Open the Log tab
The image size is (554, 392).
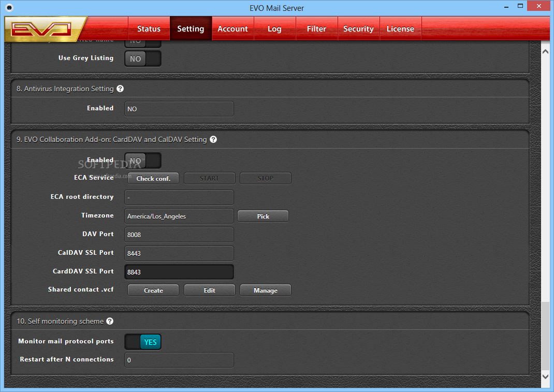274,28
